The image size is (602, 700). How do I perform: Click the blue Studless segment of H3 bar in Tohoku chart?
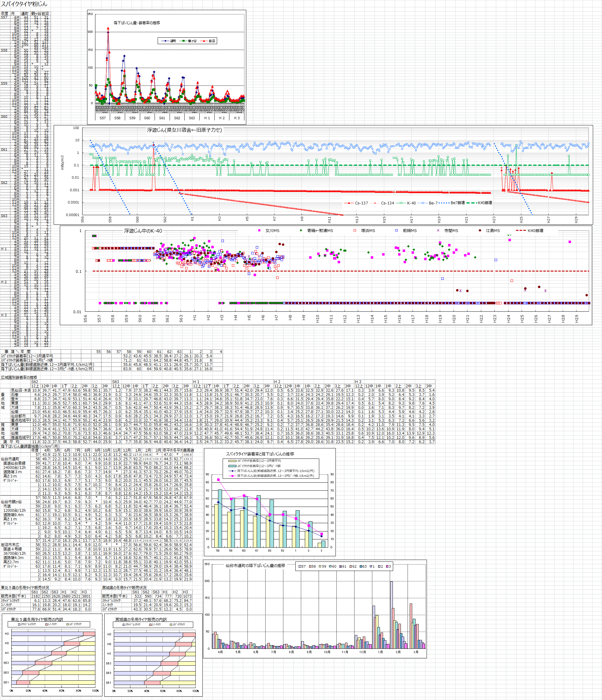47,634
